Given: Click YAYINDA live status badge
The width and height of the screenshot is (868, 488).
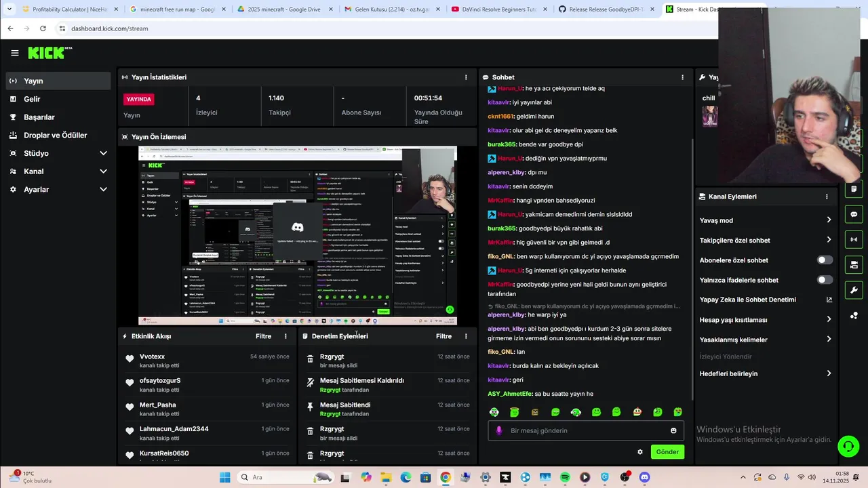Looking at the screenshot, I should [x=139, y=99].
